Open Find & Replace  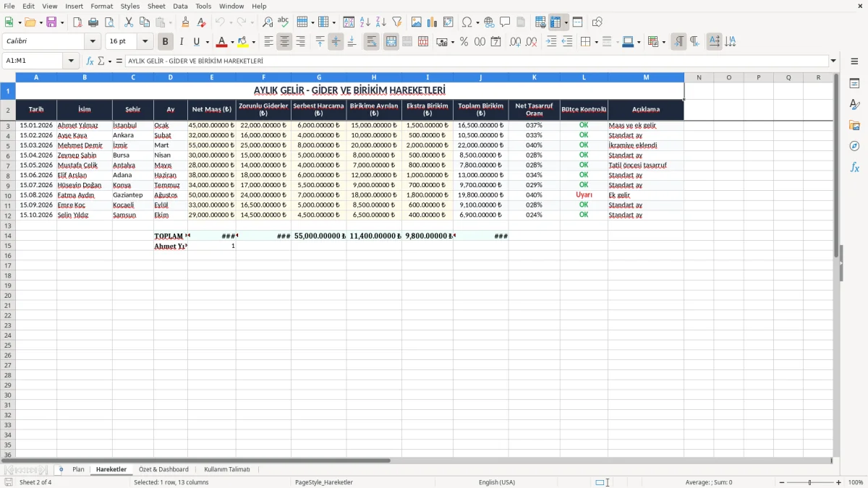268,22
